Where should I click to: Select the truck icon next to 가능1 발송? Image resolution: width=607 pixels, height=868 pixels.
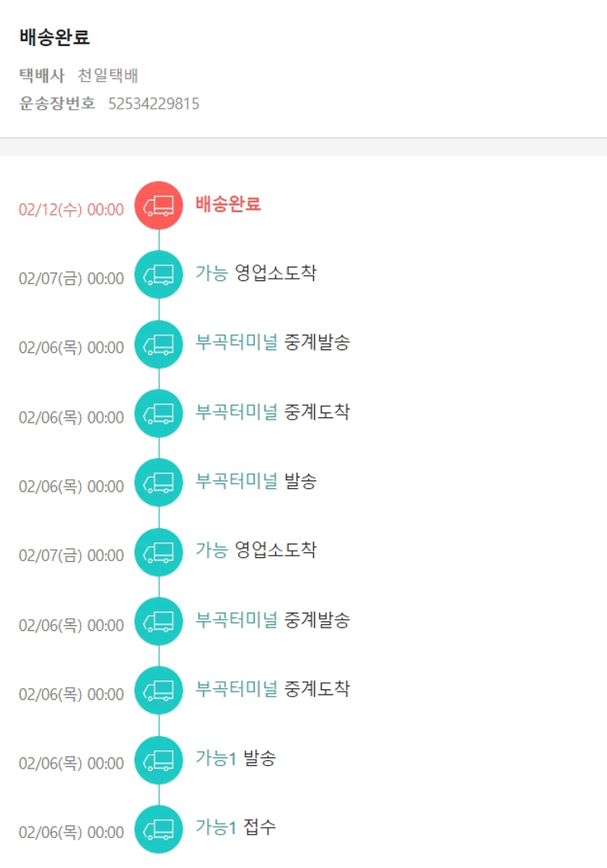pos(159,759)
